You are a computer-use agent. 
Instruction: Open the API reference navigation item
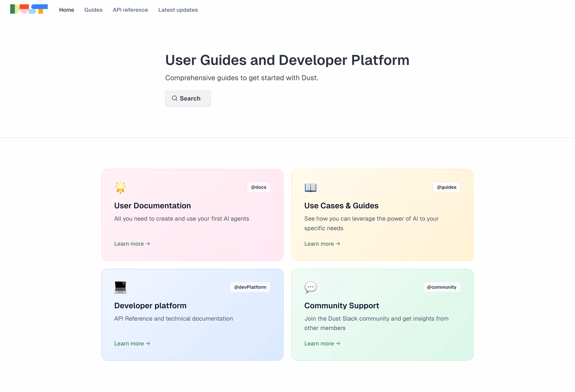coord(130,10)
